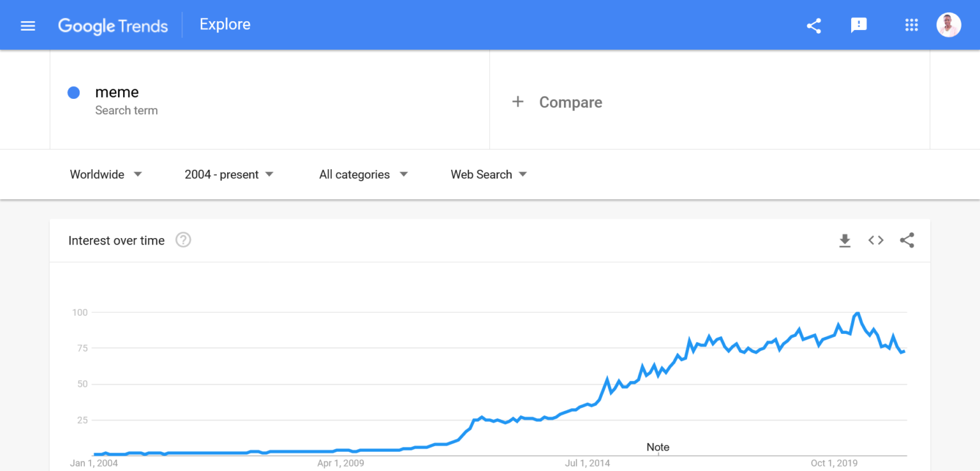This screenshot has width=980, height=471.
Task: Open the Worldwide region dropdown
Action: tap(106, 174)
